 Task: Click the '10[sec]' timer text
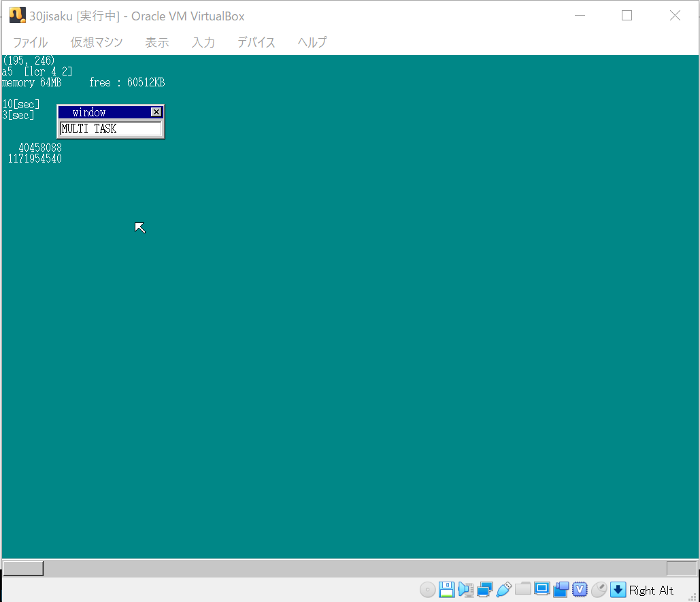tap(21, 105)
